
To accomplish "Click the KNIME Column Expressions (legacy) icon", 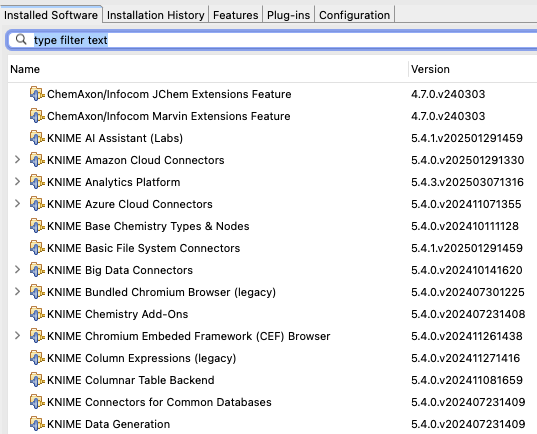I will tap(37, 358).
